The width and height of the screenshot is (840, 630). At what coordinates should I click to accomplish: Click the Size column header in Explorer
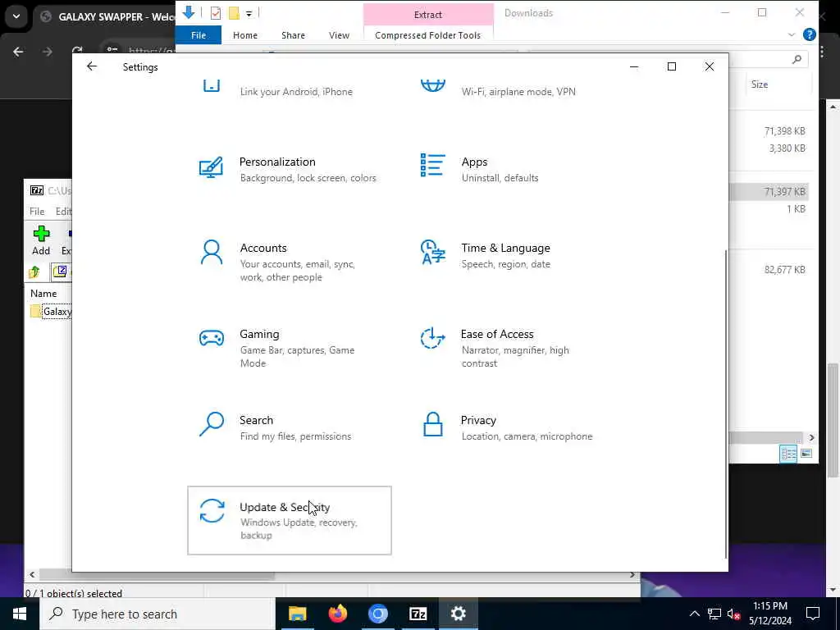click(759, 84)
